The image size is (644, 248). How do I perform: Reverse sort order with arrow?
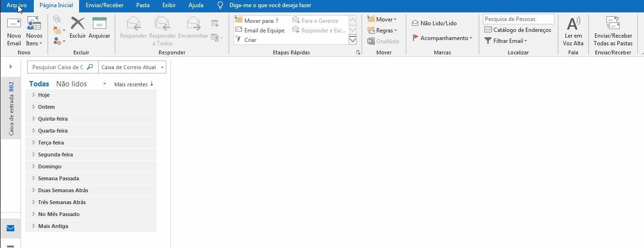pyautogui.click(x=151, y=84)
